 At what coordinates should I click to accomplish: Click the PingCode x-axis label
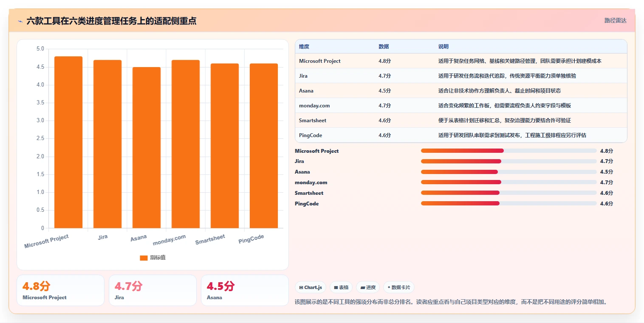pos(251,239)
